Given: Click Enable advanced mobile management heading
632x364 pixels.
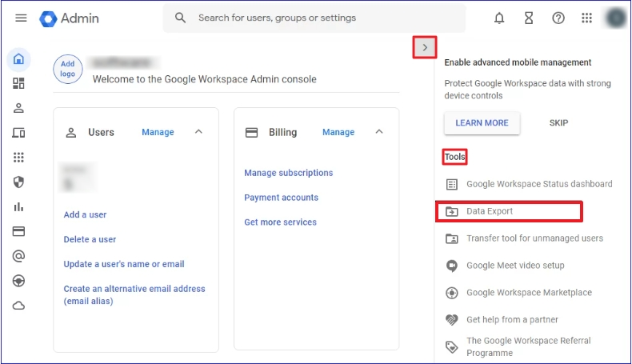Looking at the screenshot, I should pos(518,62).
